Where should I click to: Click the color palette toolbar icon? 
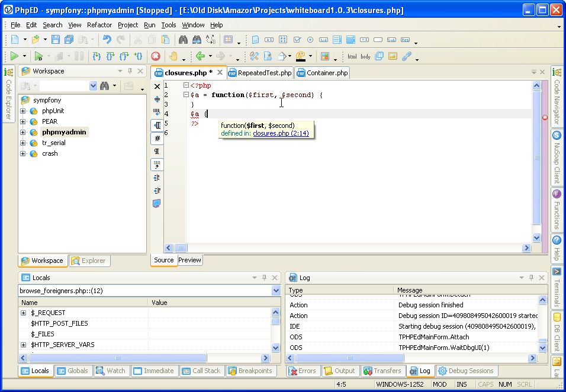[300, 56]
